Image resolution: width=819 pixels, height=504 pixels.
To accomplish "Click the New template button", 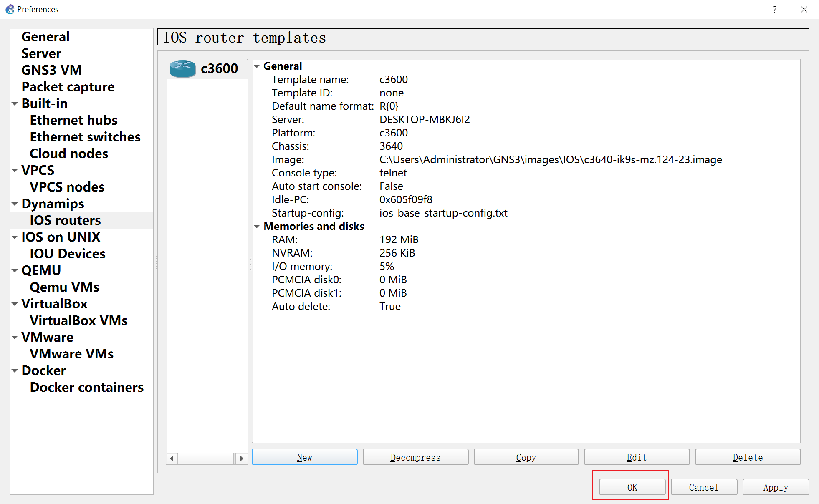I will 304,457.
